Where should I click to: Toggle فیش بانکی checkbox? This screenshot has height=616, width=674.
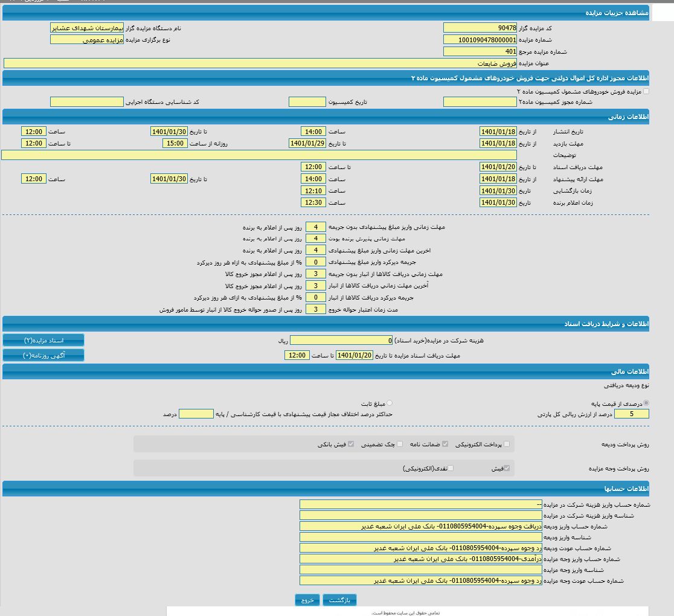[351, 444]
